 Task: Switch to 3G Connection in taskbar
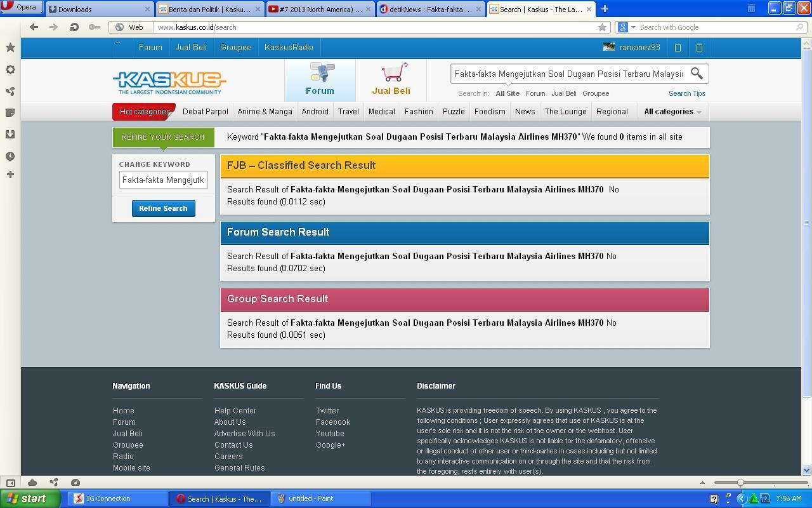coord(117,498)
